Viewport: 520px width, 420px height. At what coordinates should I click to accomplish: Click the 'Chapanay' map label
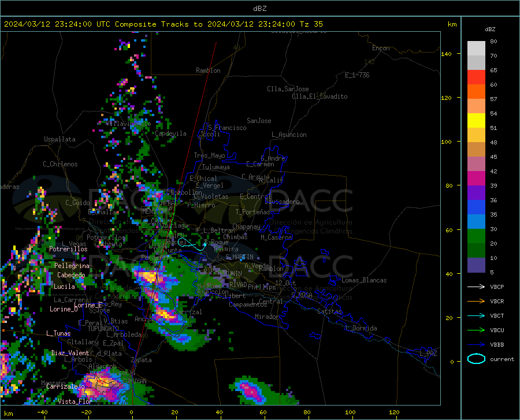tap(246, 226)
